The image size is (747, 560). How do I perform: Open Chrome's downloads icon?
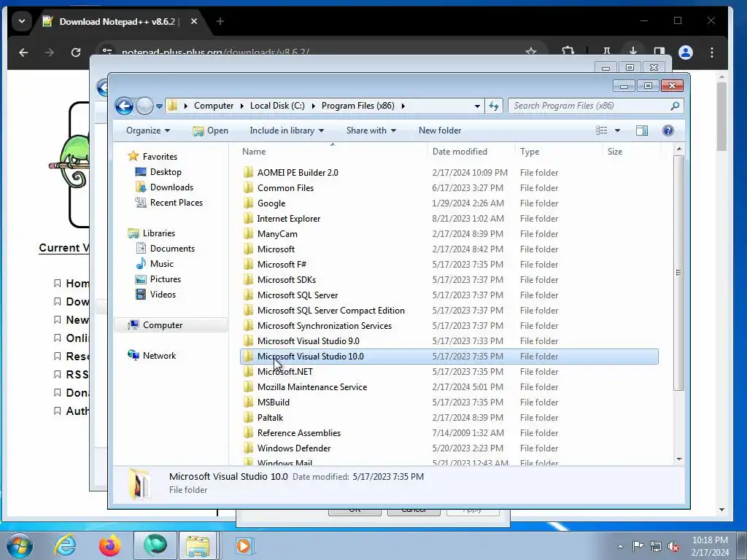click(x=632, y=52)
